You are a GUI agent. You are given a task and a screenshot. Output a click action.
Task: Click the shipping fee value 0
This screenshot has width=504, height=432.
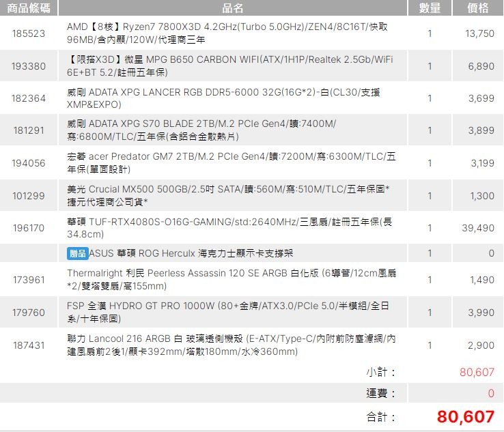(x=491, y=393)
